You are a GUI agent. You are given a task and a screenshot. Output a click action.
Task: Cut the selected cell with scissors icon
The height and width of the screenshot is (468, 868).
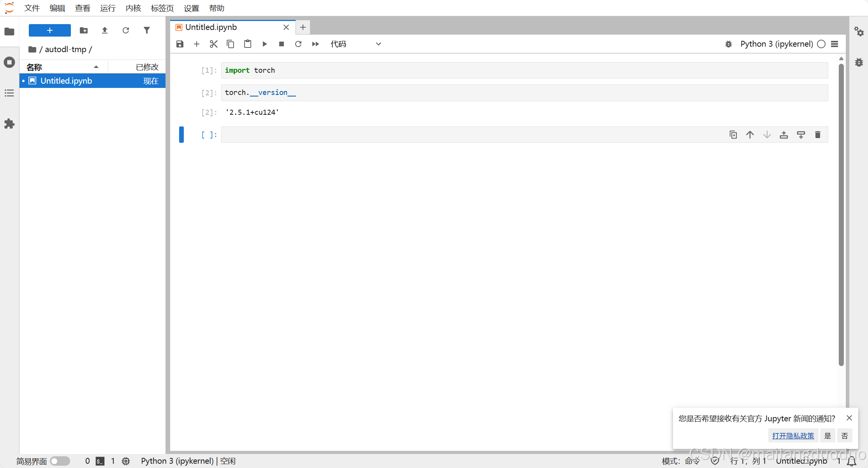tap(213, 44)
